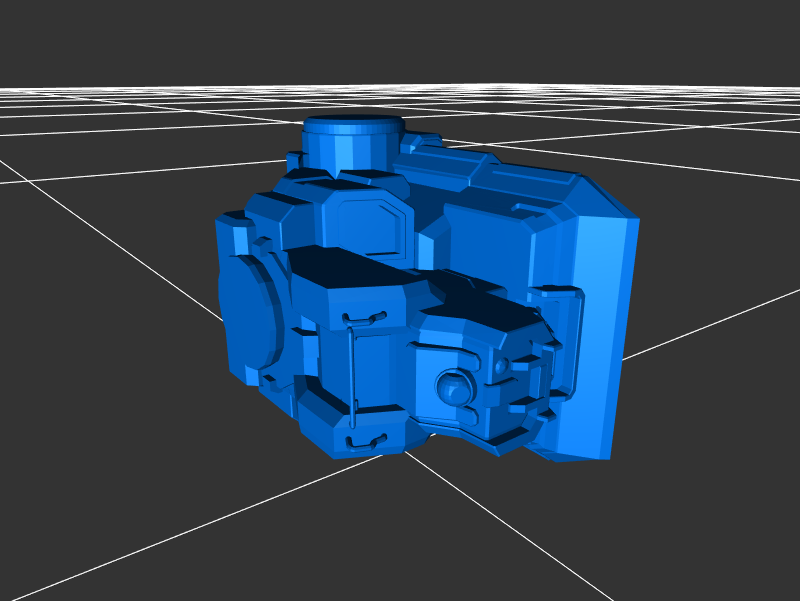This screenshot has height=601, width=800.
Task: Click the small round knob on front
Action: [453, 386]
